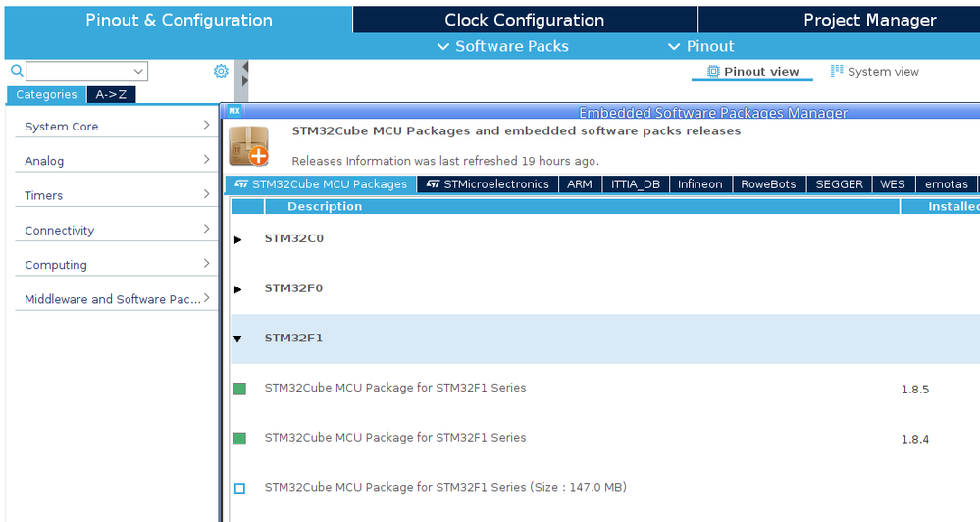The height and width of the screenshot is (522, 980).
Task: Select the Categories tab
Action: point(46,94)
